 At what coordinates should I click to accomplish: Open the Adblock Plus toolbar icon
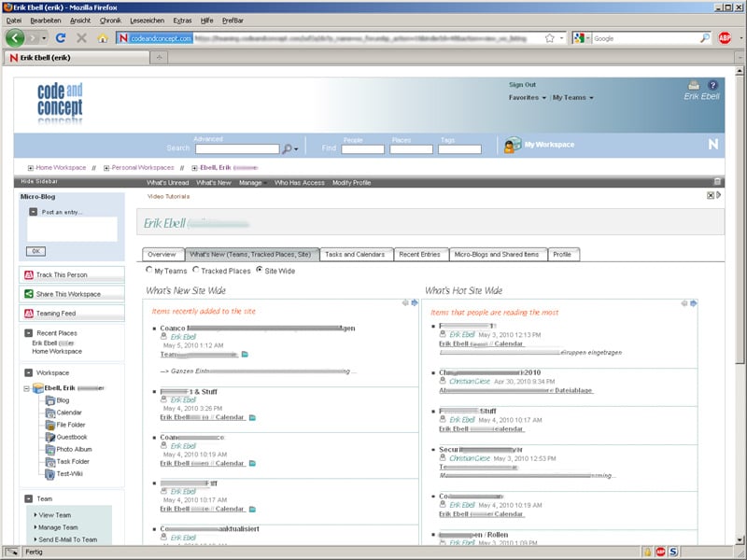click(x=725, y=38)
